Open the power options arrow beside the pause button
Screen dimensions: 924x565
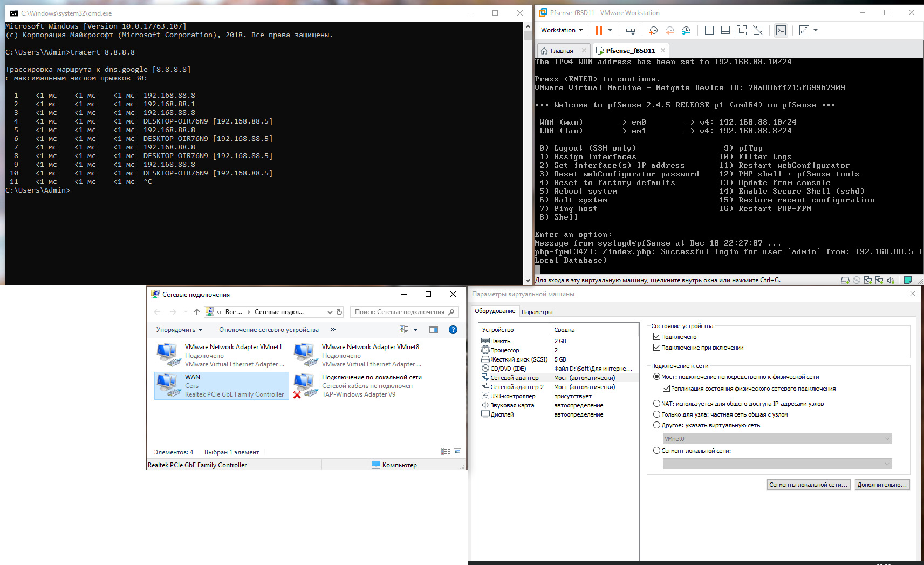click(610, 30)
